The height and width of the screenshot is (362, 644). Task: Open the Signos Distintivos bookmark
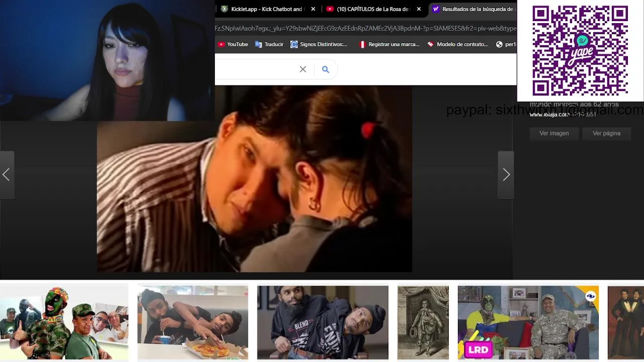point(319,44)
